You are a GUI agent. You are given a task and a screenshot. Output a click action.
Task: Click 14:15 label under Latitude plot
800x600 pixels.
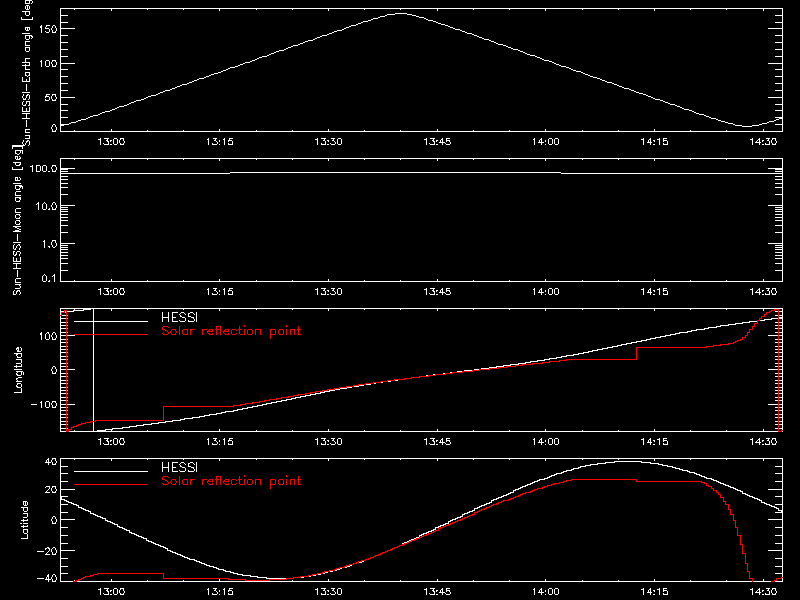click(x=655, y=591)
